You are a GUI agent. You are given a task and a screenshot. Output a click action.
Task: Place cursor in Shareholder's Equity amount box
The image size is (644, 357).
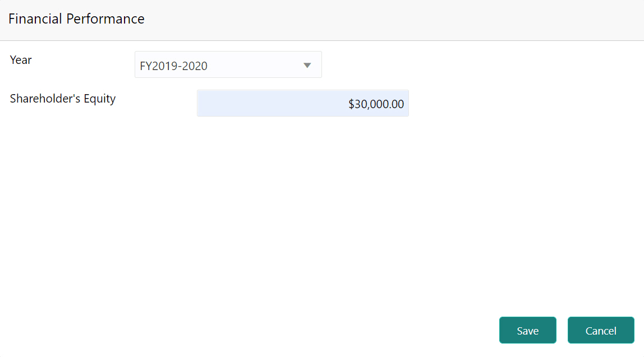tap(302, 104)
